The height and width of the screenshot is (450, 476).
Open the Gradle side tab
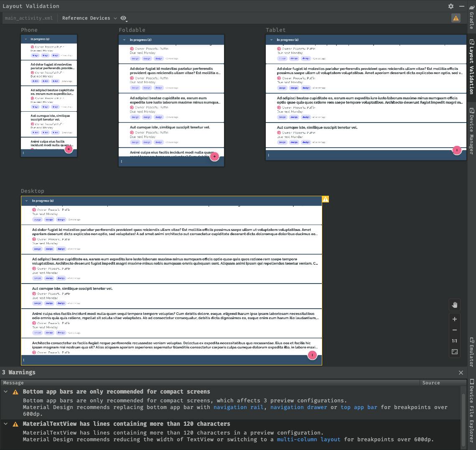pyautogui.click(x=471, y=17)
